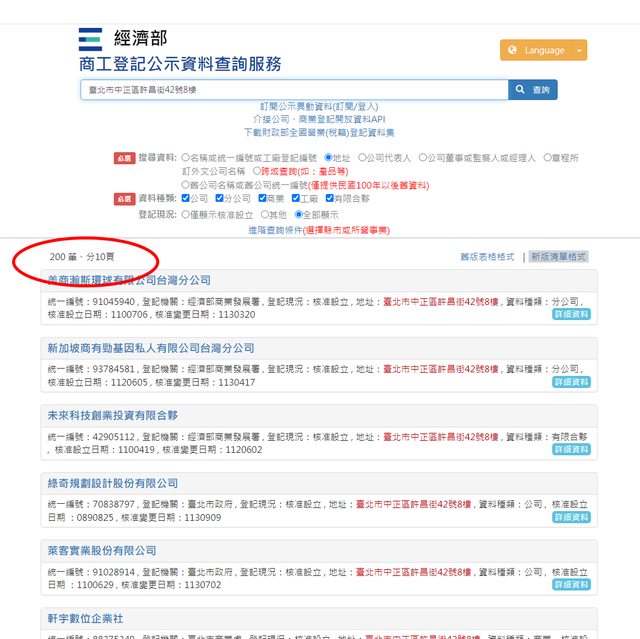640x639 pixels.
Task: Open the Language dropdown
Action: (x=543, y=50)
